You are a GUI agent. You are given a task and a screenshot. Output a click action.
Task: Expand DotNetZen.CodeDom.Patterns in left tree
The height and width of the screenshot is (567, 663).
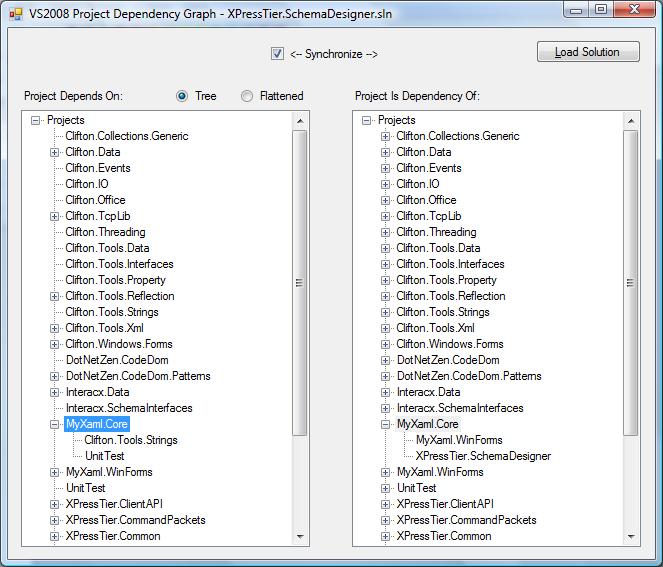click(55, 376)
